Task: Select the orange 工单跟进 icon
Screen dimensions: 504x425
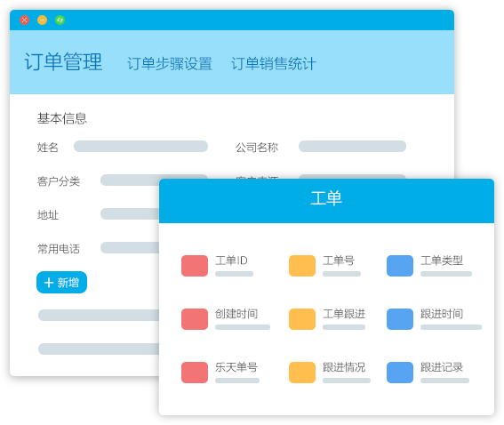Action: [x=302, y=319]
